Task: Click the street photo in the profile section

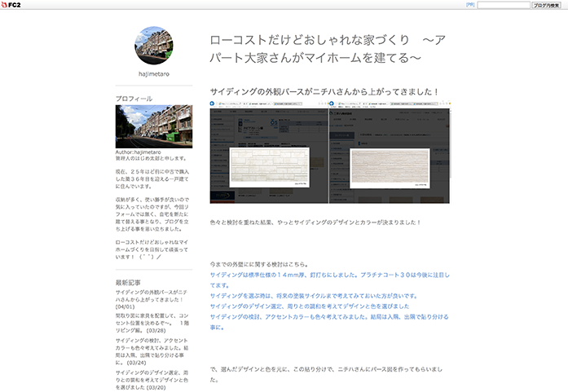Action: click(154, 126)
